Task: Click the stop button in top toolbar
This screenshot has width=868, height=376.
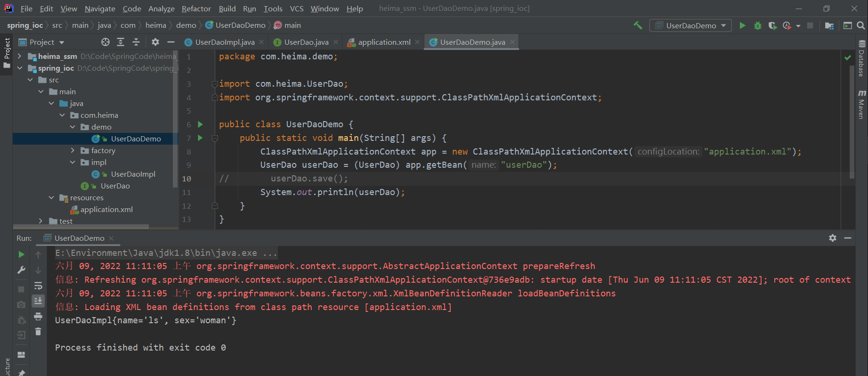Action: pyautogui.click(x=810, y=25)
